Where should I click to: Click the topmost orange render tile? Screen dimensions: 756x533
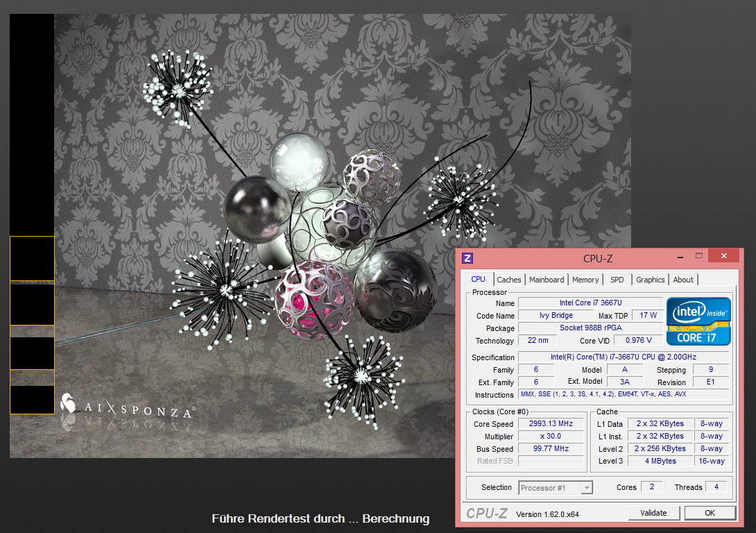coord(32,258)
